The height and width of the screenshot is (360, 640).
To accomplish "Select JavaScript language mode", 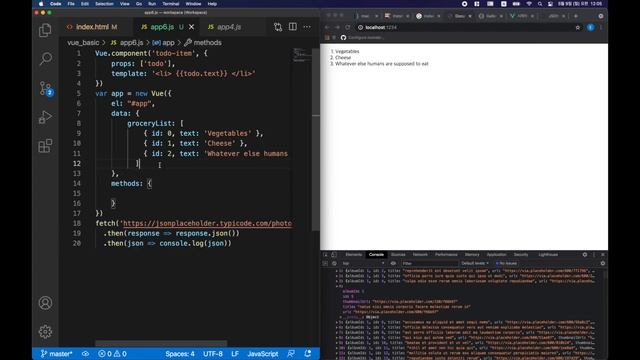I will pos(263,354).
